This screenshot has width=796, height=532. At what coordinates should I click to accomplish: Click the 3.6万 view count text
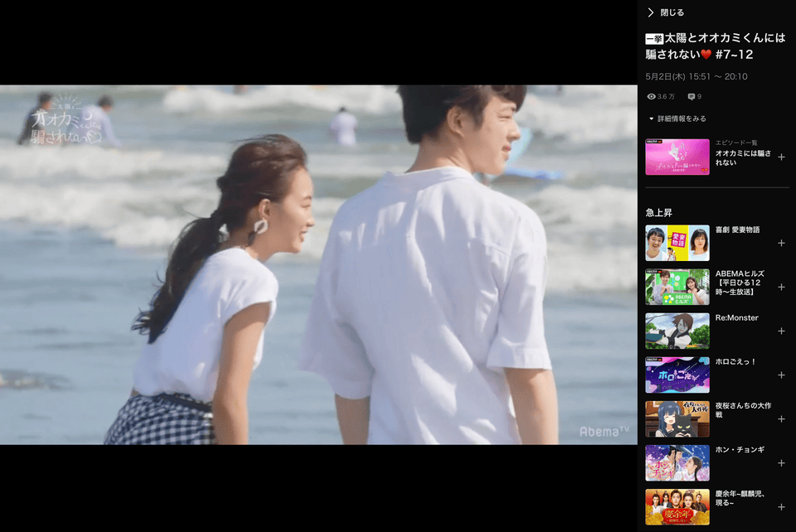coord(666,96)
